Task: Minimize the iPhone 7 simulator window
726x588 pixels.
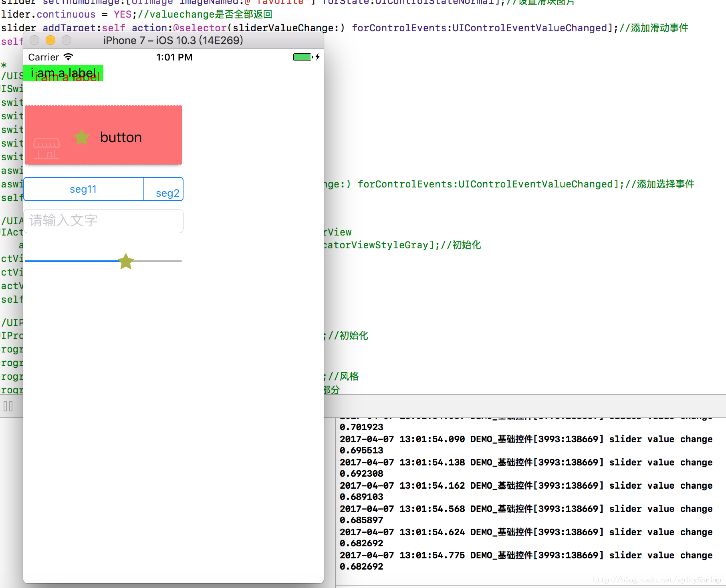Action: coord(50,40)
